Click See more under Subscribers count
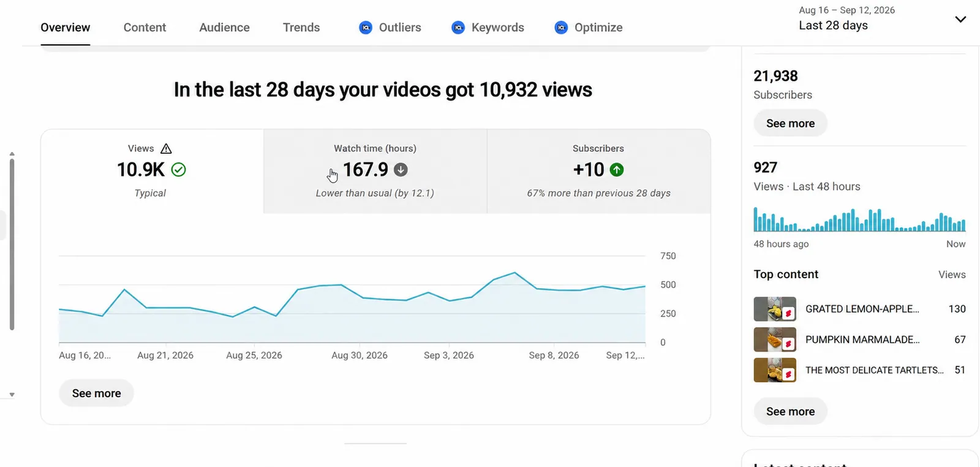 790,123
